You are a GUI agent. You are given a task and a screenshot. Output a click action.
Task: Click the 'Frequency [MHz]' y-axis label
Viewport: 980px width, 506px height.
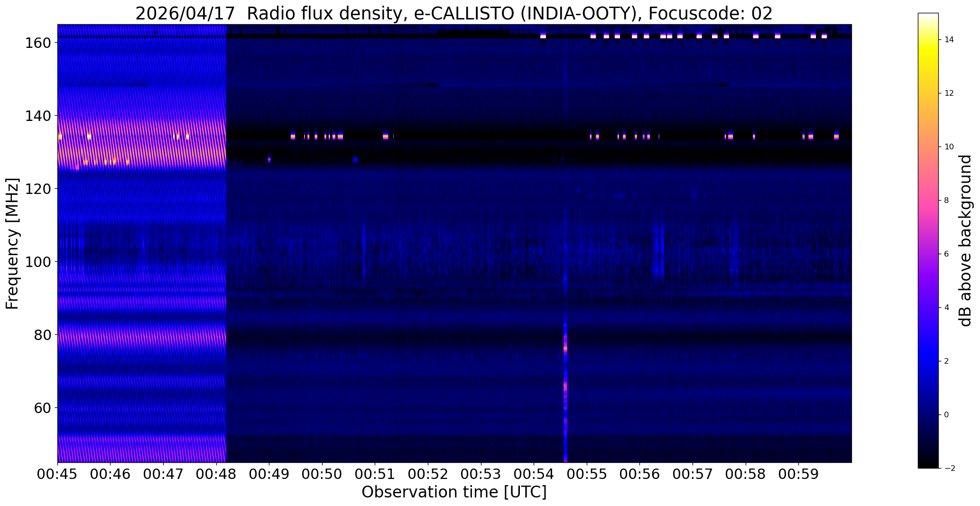(x=12, y=243)
